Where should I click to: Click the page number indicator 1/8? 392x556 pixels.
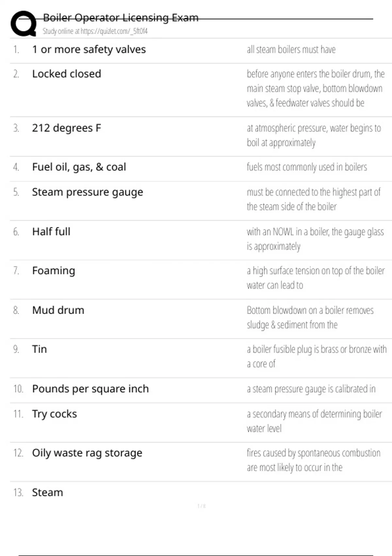(202, 506)
